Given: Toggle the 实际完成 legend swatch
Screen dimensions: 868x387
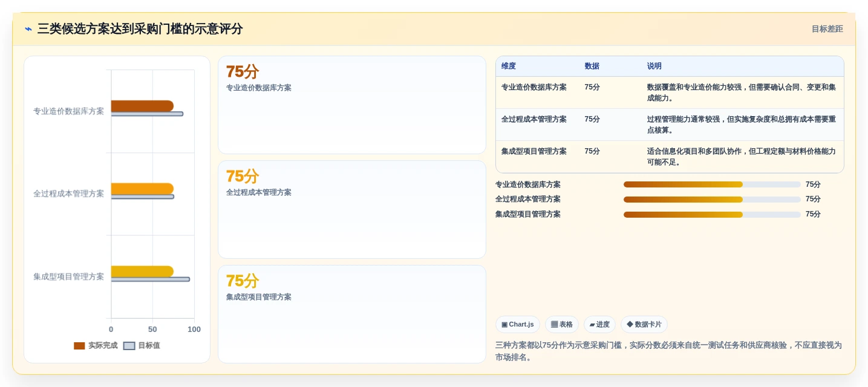Looking at the screenshot, I should [79, 346].
